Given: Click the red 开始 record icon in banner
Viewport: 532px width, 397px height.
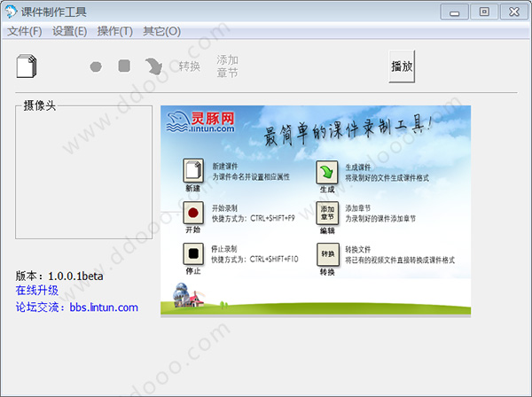Looking at the screenshot, I should pos(193,213).
